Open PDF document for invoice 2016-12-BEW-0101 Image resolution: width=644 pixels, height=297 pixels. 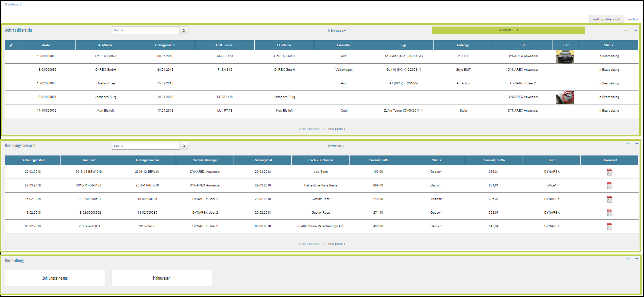pos(610,172)
